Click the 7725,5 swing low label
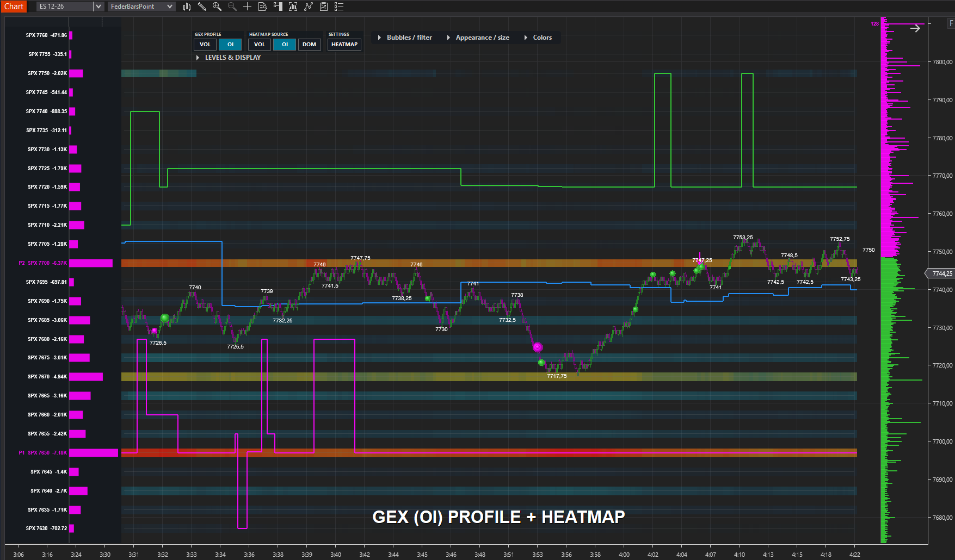 pos(235,347)
